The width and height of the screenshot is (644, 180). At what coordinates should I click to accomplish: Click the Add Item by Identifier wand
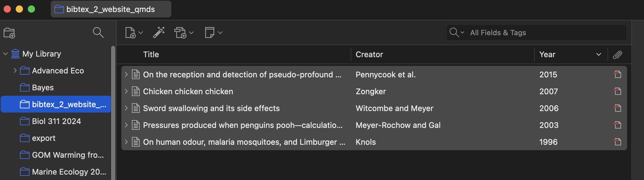click(x=159, y=32)
